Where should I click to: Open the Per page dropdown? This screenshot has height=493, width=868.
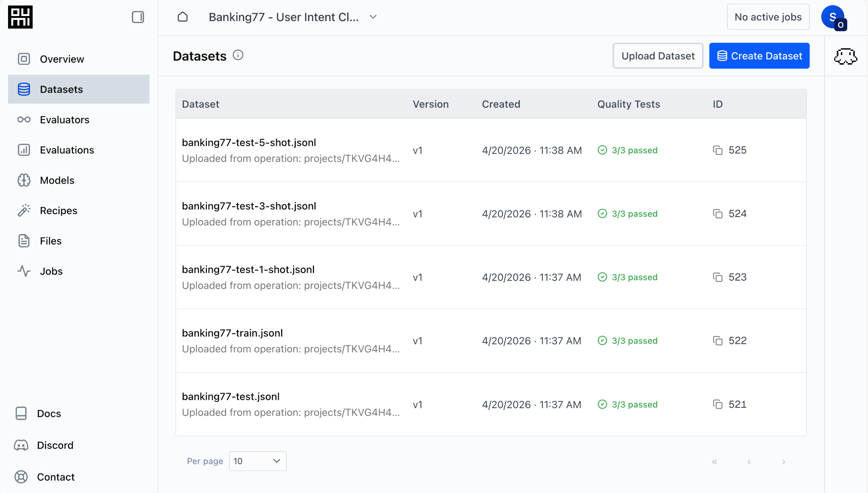258,461
